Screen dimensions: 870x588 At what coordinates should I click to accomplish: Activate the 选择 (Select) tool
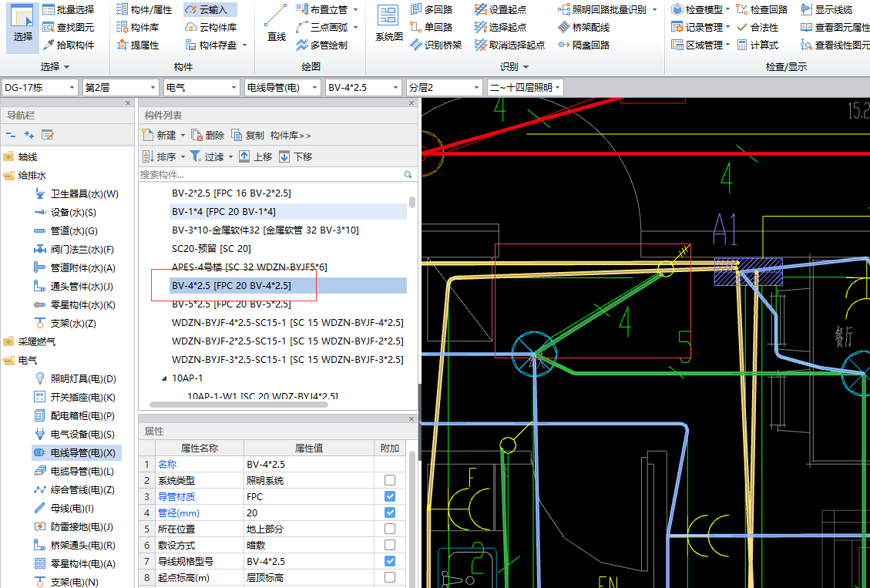(x=23, y=28)
